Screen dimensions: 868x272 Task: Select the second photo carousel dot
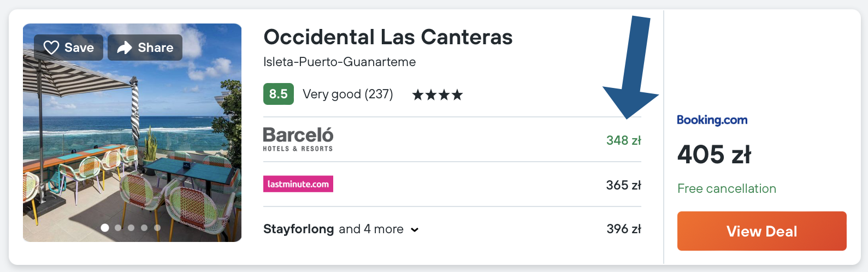[x=118, y=228]
